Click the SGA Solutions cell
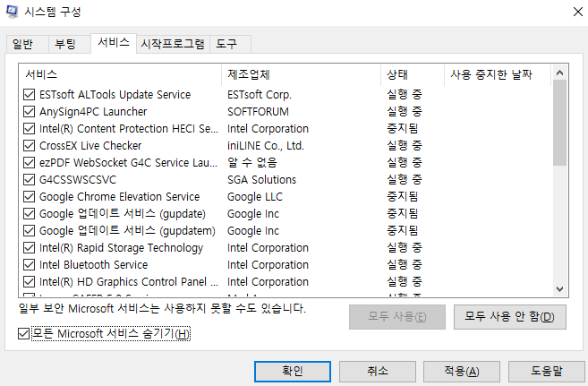This screenshot has height=386, width=588. 261,180
